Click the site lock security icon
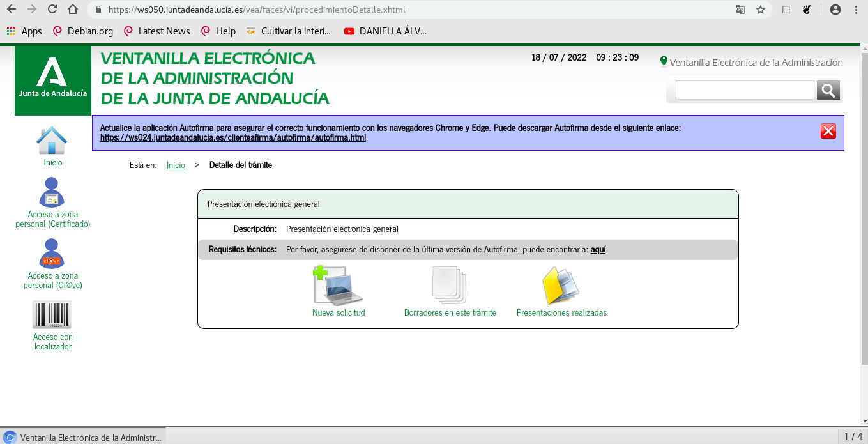Image resolution: width=868 pixels, height=444 pixels. point(98,10)
